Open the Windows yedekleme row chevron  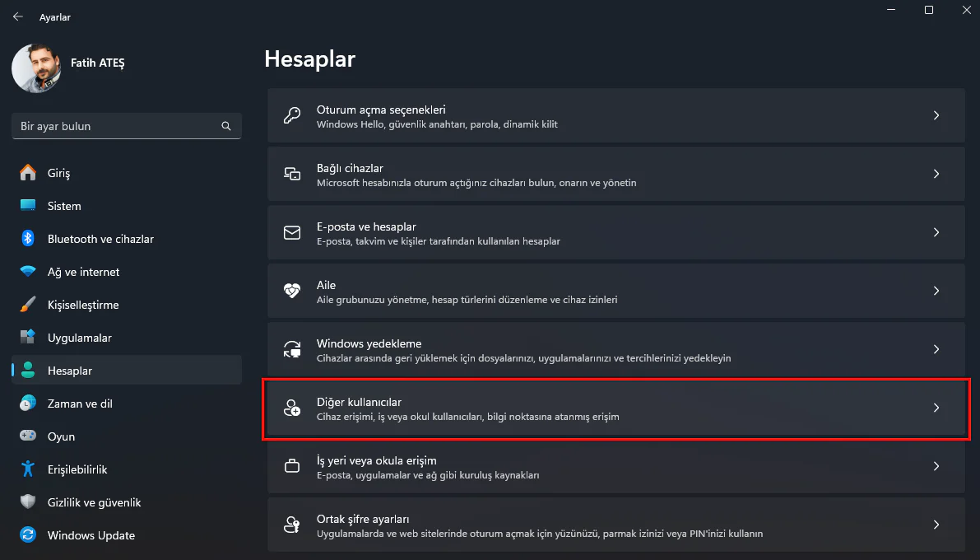click(x=936, y=349)
